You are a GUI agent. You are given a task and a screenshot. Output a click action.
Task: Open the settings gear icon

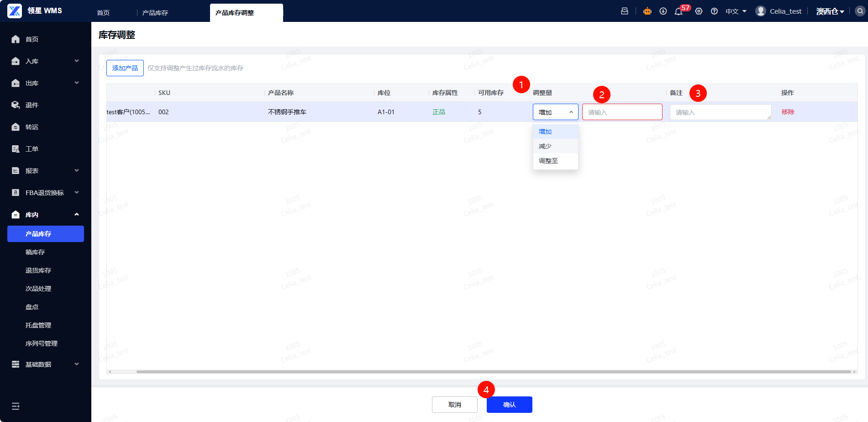click(699, 11)
